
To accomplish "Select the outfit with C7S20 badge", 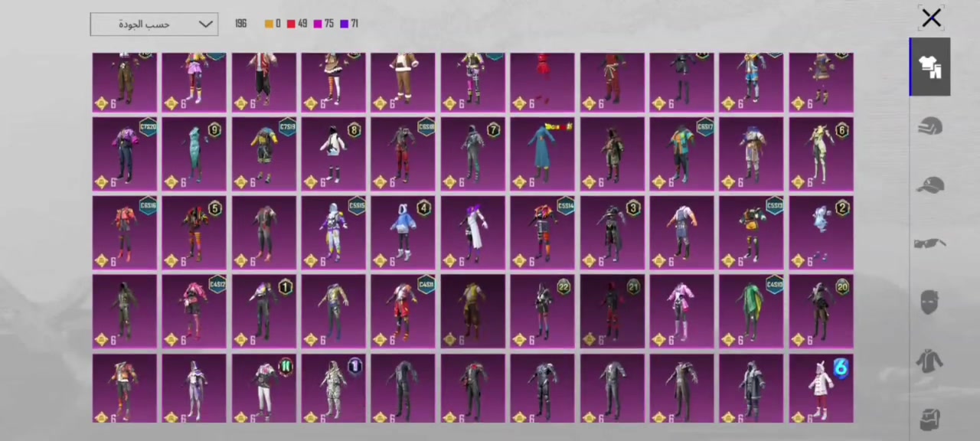I will click(125, 154).
